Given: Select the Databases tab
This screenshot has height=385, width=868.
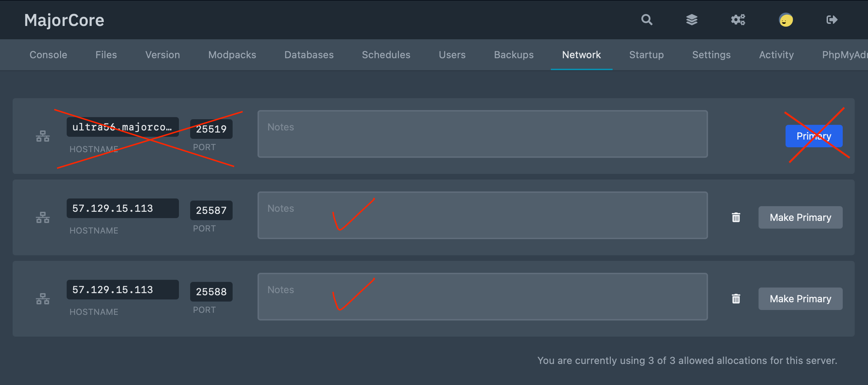Looking at the screenshot, I should point(309,55).
